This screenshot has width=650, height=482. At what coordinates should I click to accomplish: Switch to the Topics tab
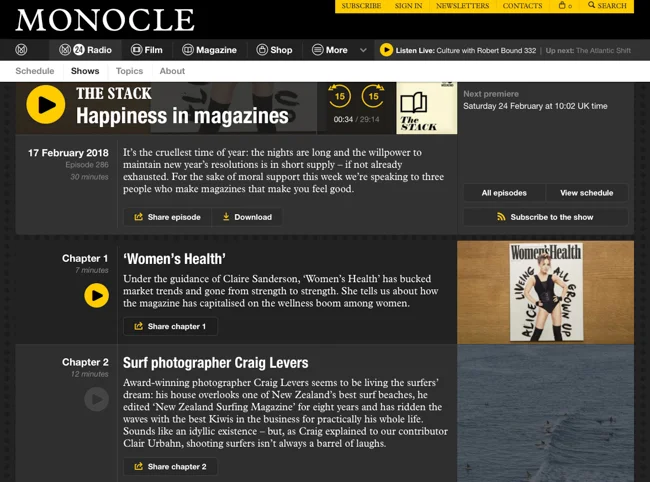tap(129, 71)
